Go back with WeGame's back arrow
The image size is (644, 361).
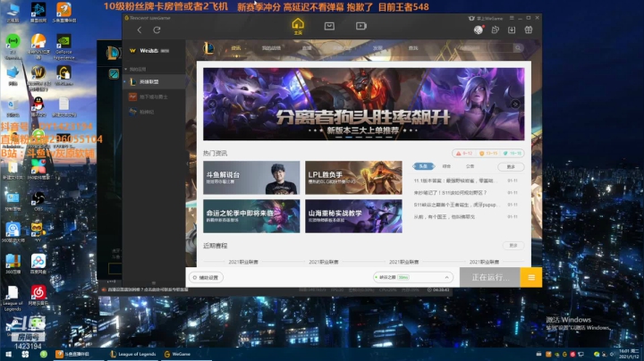coord(140,30)
